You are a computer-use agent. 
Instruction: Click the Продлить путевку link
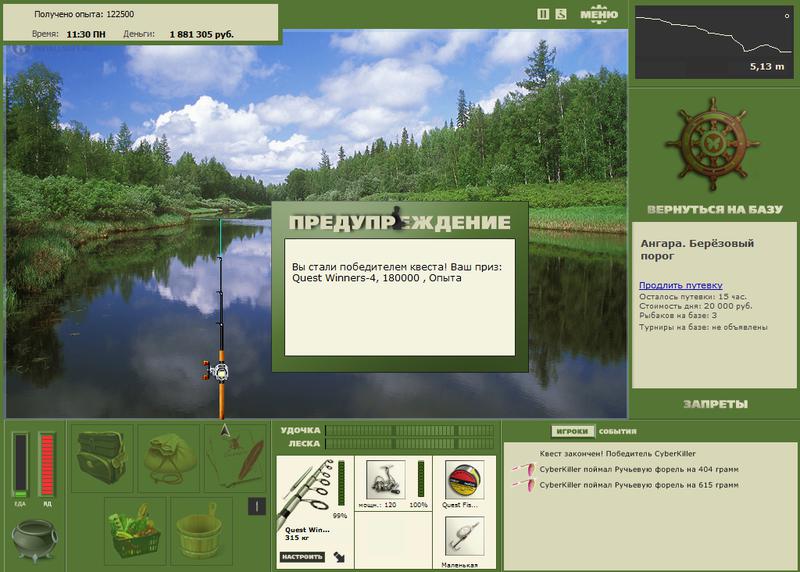point(681,285)
